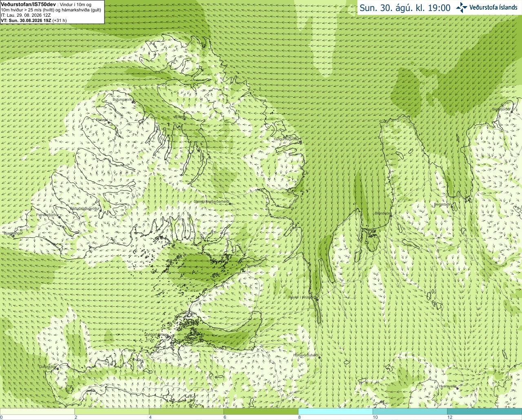Viewport: 522px width, 420px height.
Task: Select the 0–2 m/s pale legend swatch
Action: 38,411
